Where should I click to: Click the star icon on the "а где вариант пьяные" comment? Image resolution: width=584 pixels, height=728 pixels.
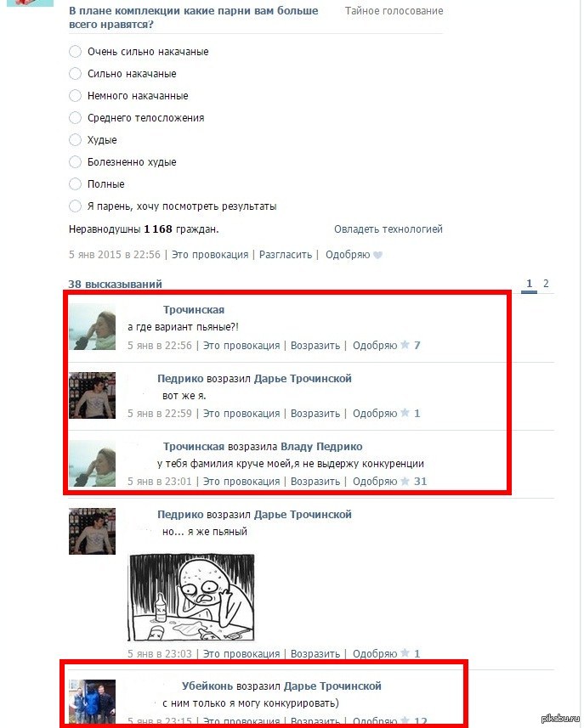pos(405,345)
